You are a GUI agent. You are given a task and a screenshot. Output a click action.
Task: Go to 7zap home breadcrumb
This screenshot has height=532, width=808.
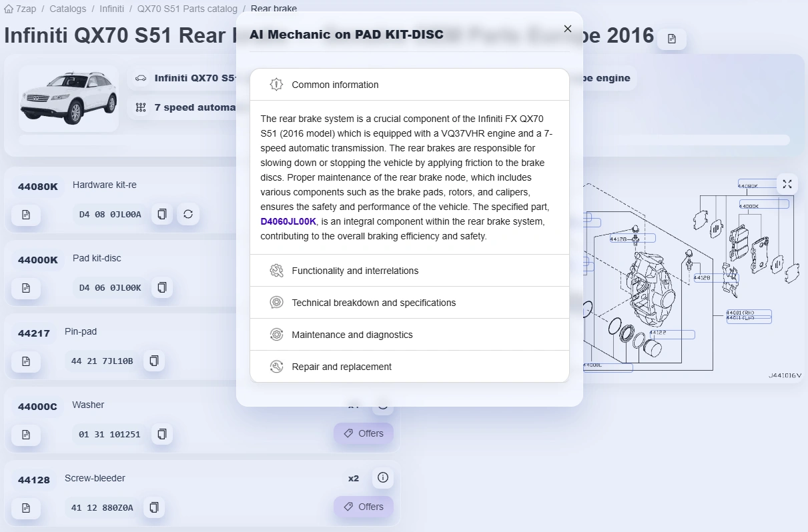tap(20, 9)
